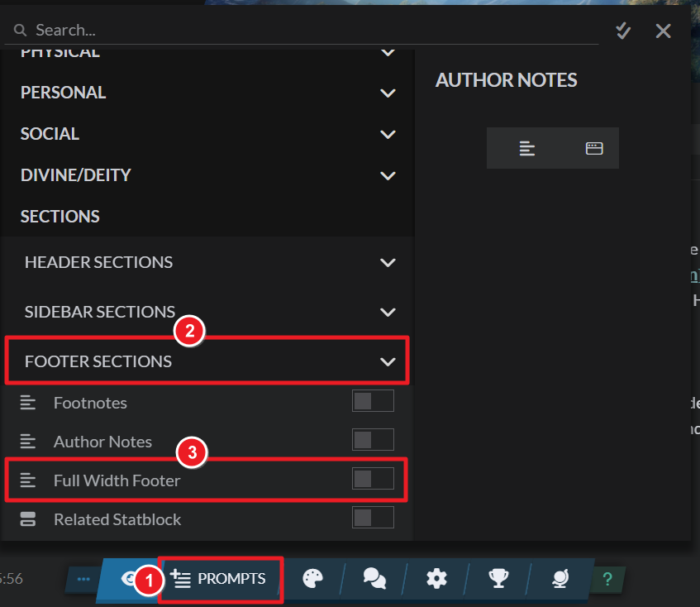Expand the Social category chevron
Image resolution: width=700 pixels, height=607 pixels.
388,135
